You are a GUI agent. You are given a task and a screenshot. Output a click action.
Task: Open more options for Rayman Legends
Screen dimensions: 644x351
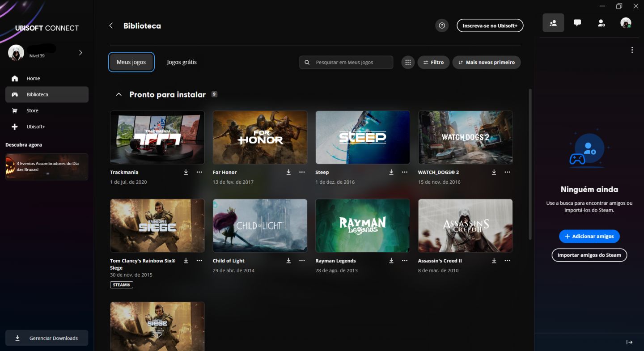pos(405,261)
